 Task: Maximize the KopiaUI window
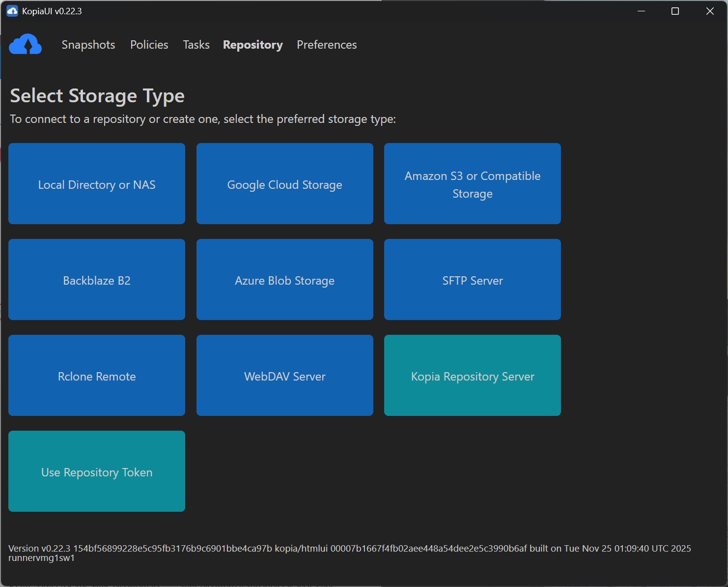tap(675, 11)
